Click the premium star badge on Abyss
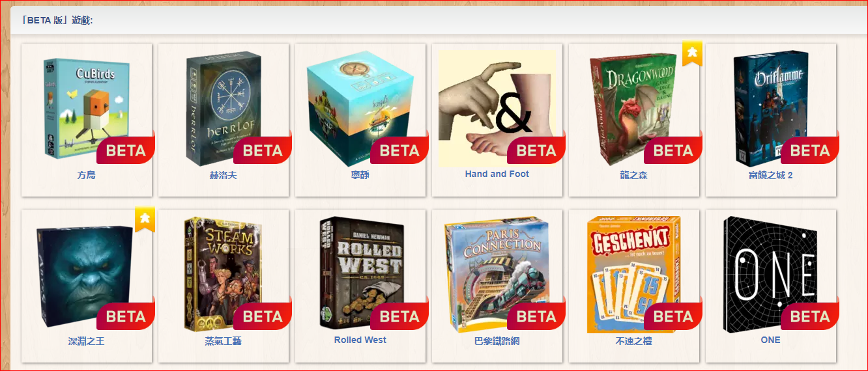 pyautogui.click(x=145, y=219)
